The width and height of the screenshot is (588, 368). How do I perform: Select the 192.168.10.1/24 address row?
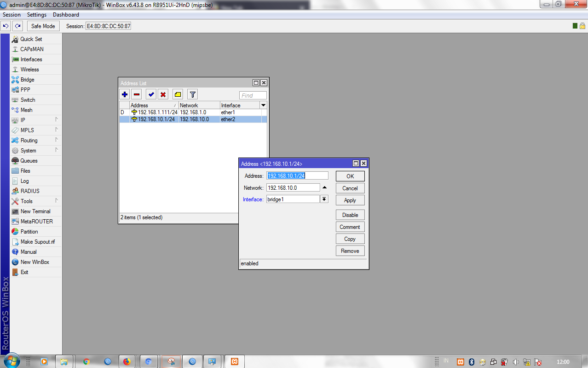[193, 119]
